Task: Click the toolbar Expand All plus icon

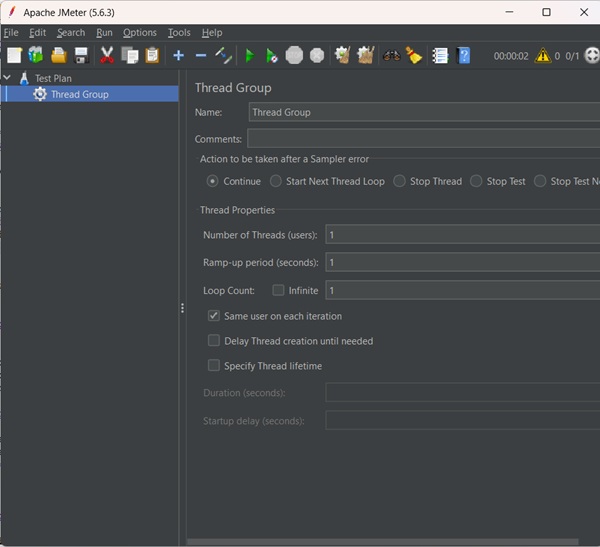Action: (x=179, y=55)
